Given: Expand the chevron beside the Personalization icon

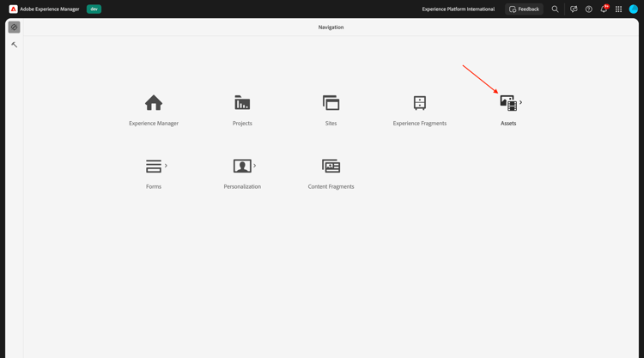Looking at the screenshot, I should [255, 166].
